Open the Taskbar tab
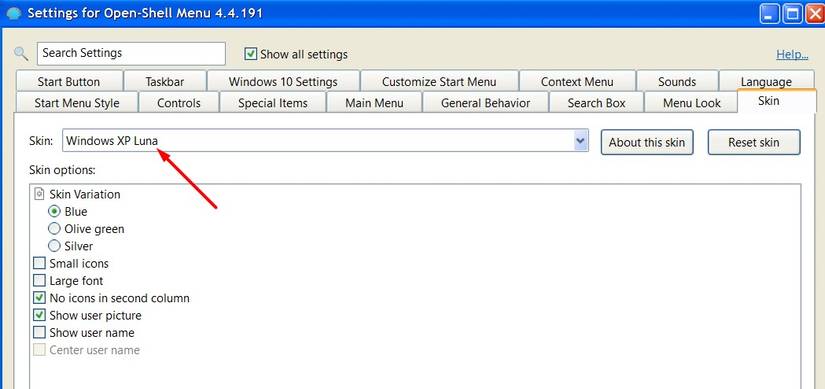Viewport: 825px width, 389px height. pyautogui.click(x=165, y=82)
